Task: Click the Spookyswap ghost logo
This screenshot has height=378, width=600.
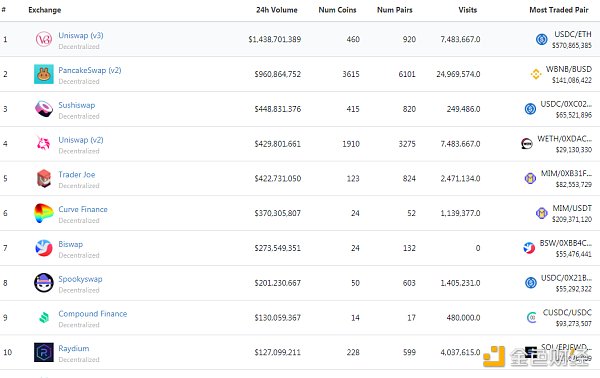Action: pos(44,283)
